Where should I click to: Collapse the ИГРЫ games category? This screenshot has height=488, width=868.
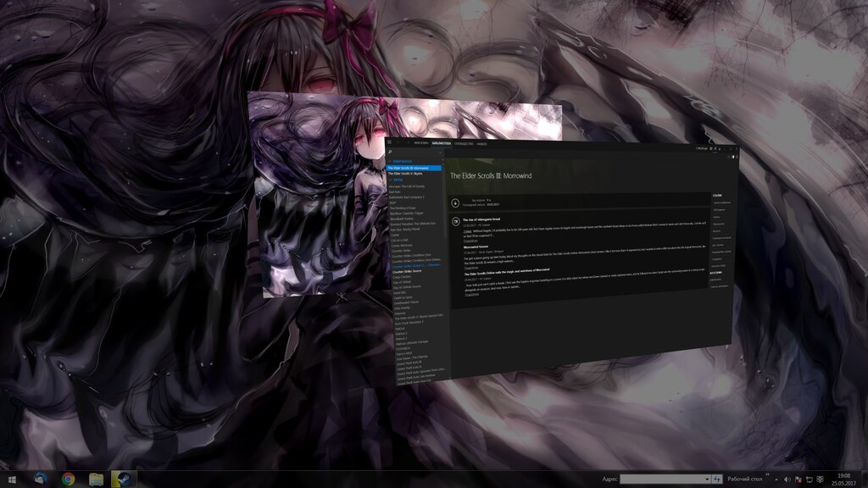tap(398, 180)
